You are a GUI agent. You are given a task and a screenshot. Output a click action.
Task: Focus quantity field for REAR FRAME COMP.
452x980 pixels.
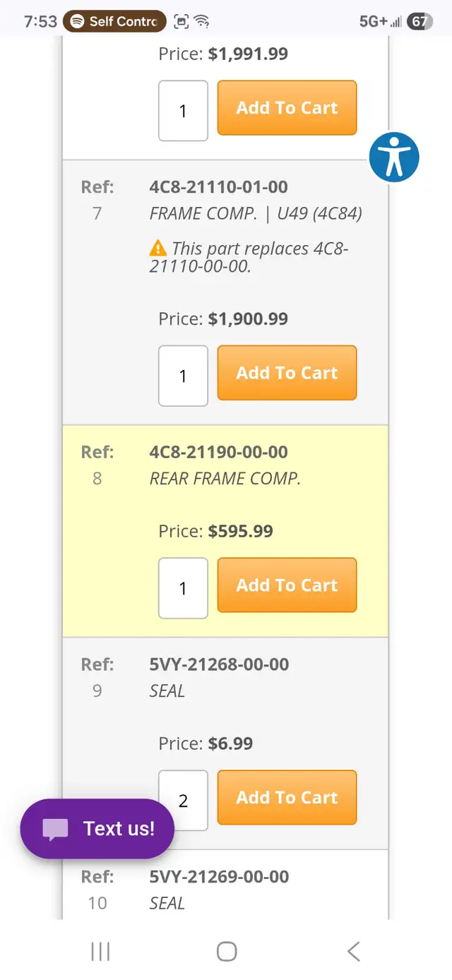[183, 588]
